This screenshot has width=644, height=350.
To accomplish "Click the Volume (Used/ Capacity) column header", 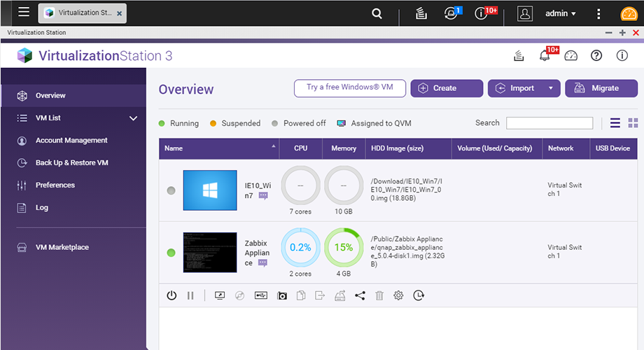I will [x=497, y=148].
